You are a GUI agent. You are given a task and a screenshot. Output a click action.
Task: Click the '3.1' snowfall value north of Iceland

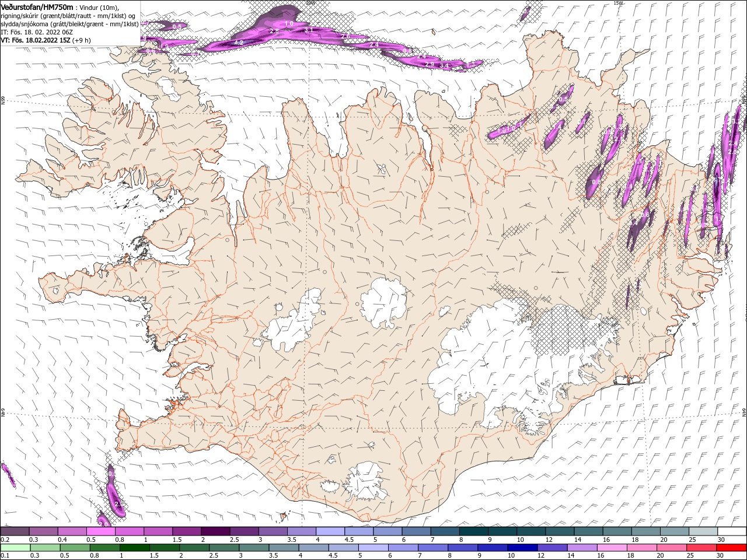point(309,30)
